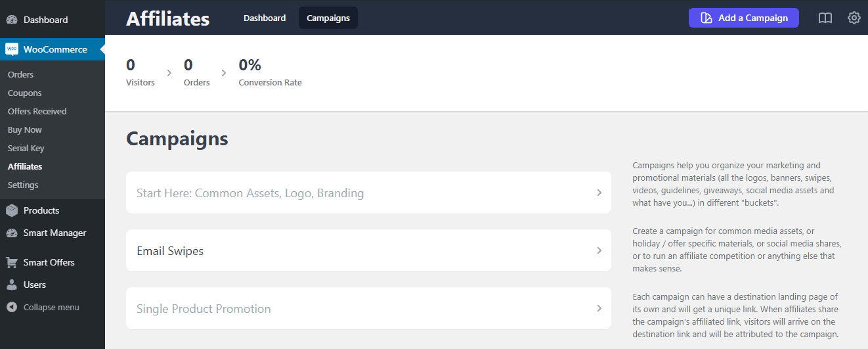Image resolution: width=868 pixels, height=349 pixels.
Task: Click the Collapse menu arrow icon
Action: [x=12, y=307]
